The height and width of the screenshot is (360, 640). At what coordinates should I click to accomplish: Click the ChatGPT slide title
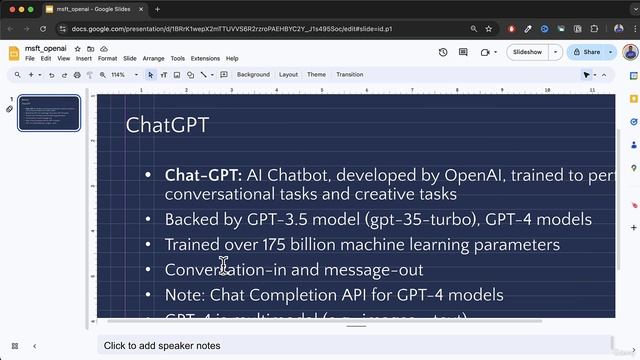coord(167,125)
